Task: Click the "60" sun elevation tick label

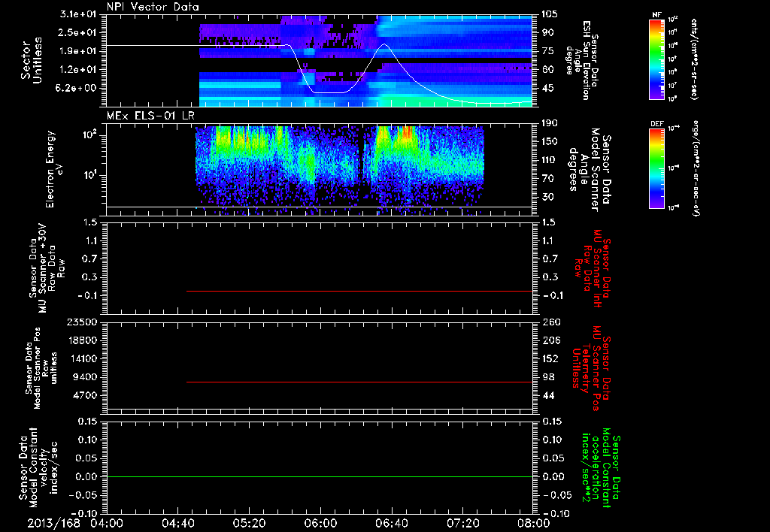Action: pyautogui.click(x=547, y=70)
